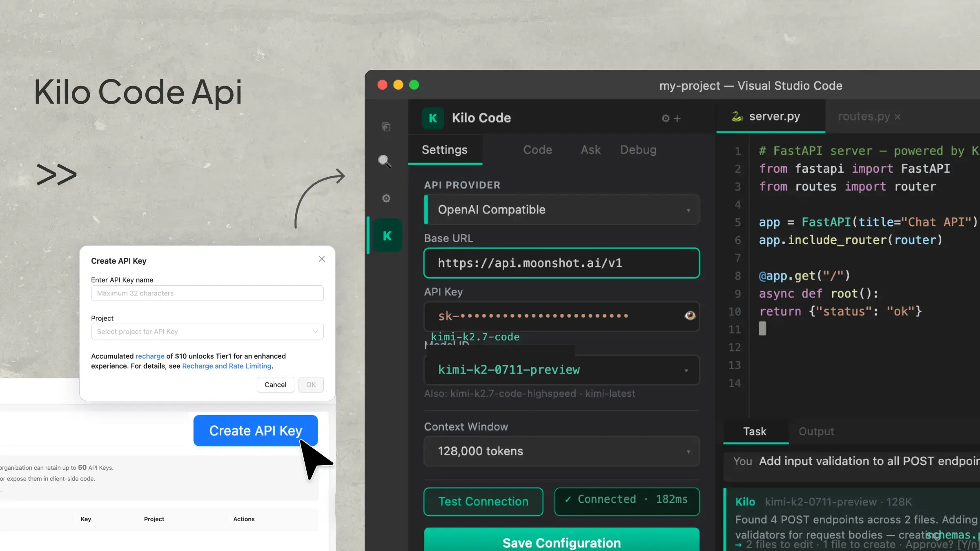Click the Actions column header
Viewport: 980px width, 551px height.
click(244, 519)
